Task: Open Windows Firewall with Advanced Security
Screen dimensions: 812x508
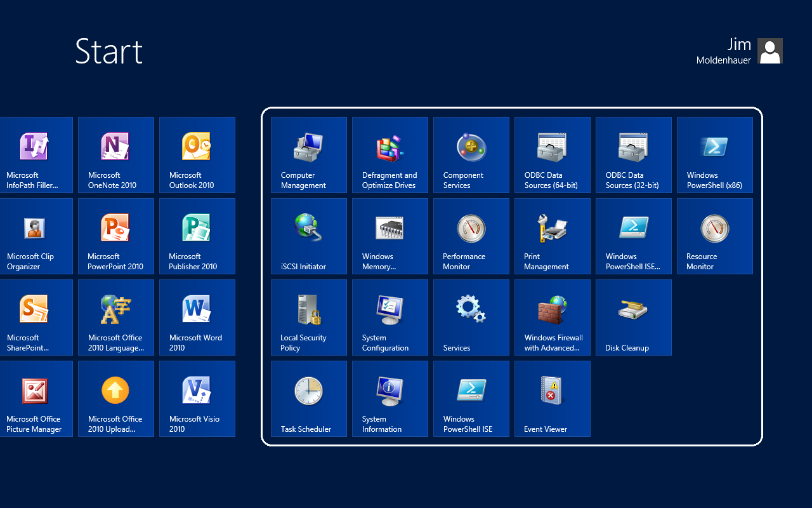Action: [553, 317]
